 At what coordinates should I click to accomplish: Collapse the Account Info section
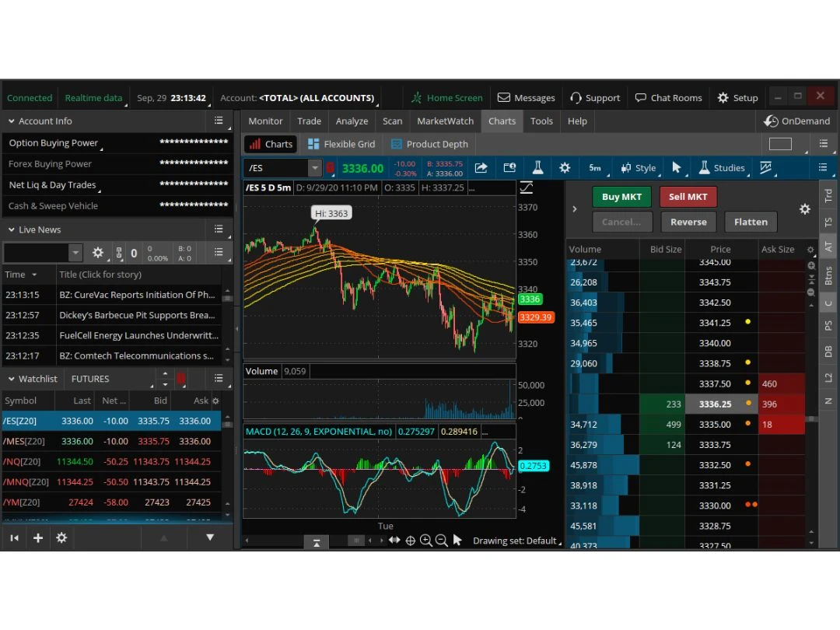[12, 121]
